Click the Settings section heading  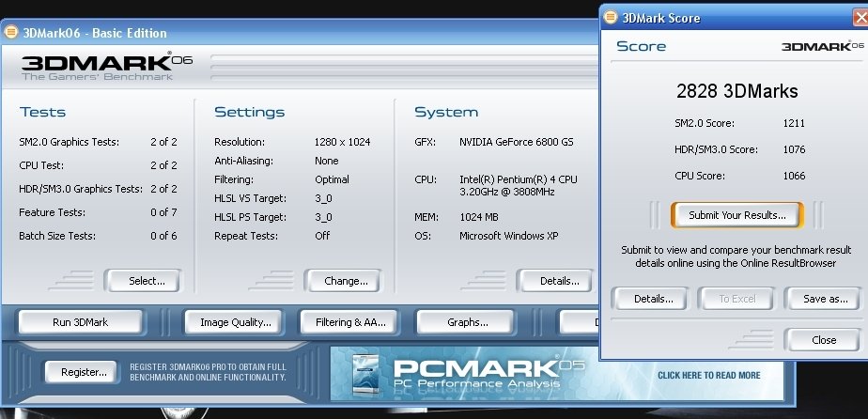(250, 113)
